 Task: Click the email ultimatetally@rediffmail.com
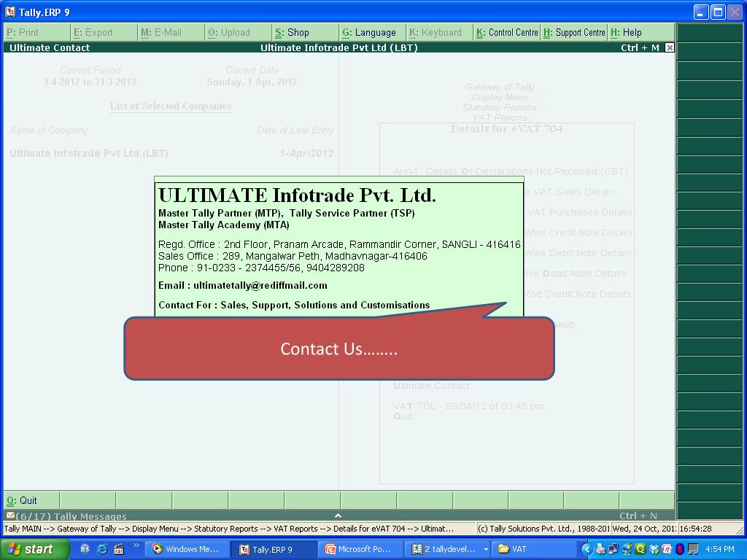coord(260,285)
